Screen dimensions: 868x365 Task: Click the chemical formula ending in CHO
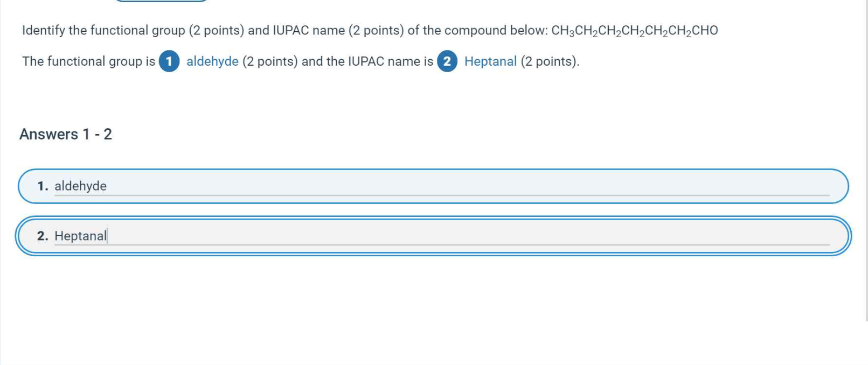[x=634, y=31]
